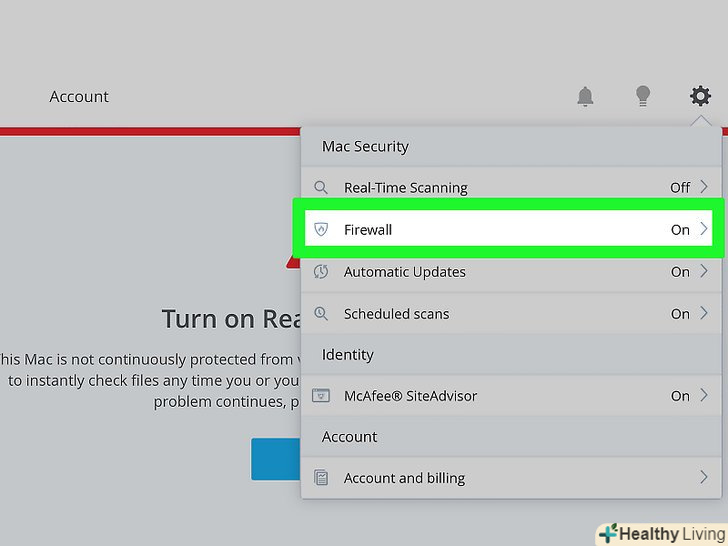Expand the Scheduled scans chevron

704,313
